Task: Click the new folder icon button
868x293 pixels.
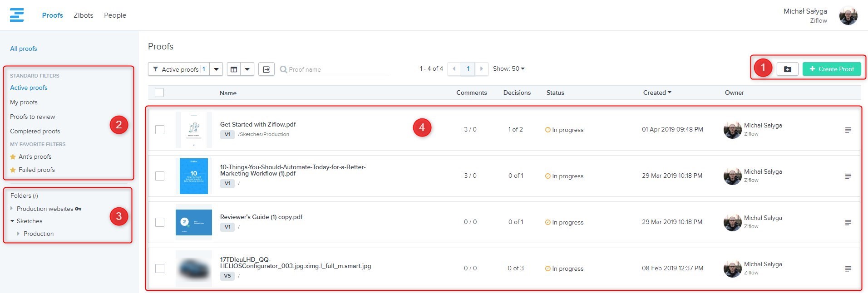Action: pyautogui.click(x=787, y=69)
